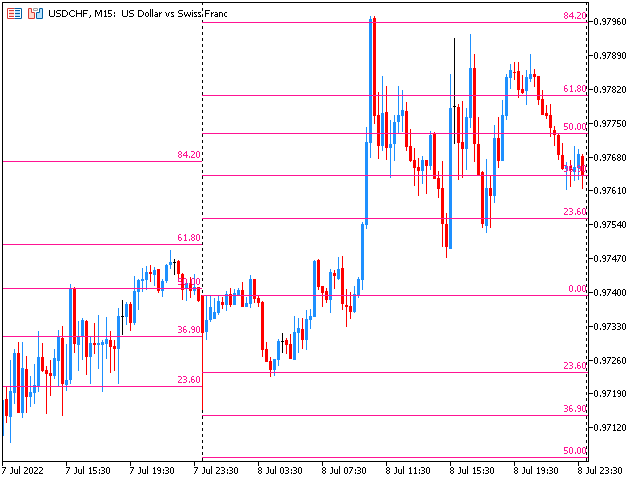640x480 pixels.
Task: Click the red panel icon at top-left
Action: (x=14, y=14)
